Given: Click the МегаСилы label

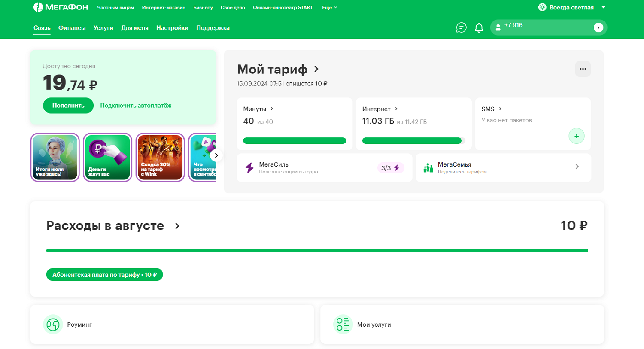Looking at the screenshot, I should pos(274,164).
